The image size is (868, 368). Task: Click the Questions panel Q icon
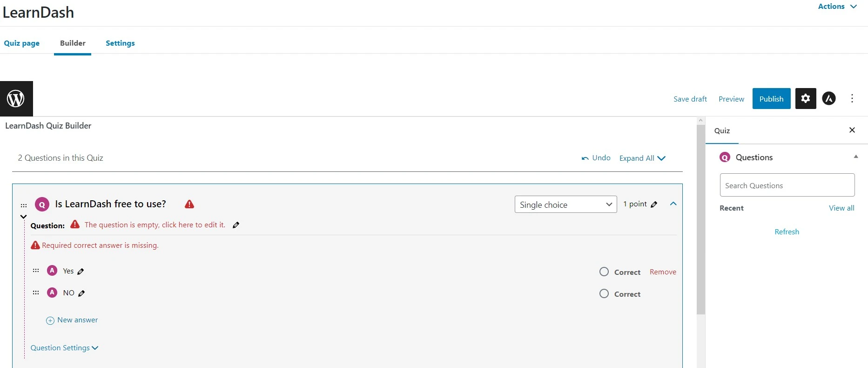pos(725,157)
